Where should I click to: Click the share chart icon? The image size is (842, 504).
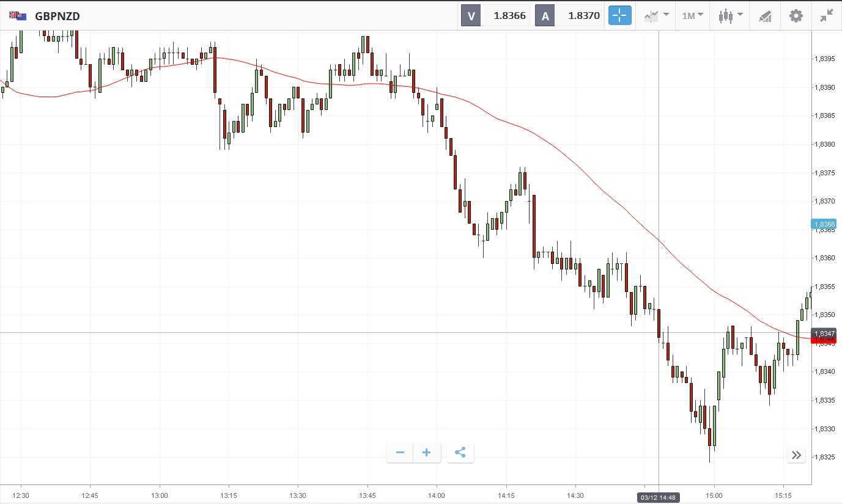coord(460,453)
